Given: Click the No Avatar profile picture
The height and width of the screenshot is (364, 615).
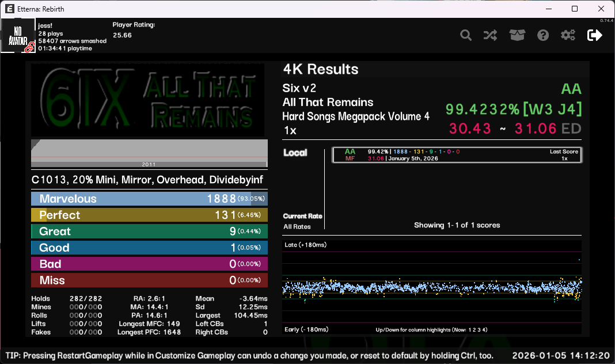Looking at the screenshot, I should (18, 36).
